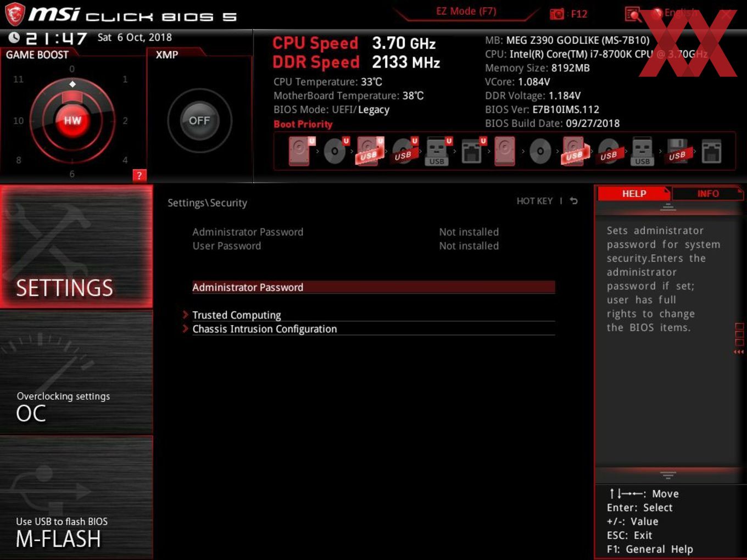Select the UEFI USB hard disk boot icon
The width and height of the screenshot is (747, 560).
(370, 151)
